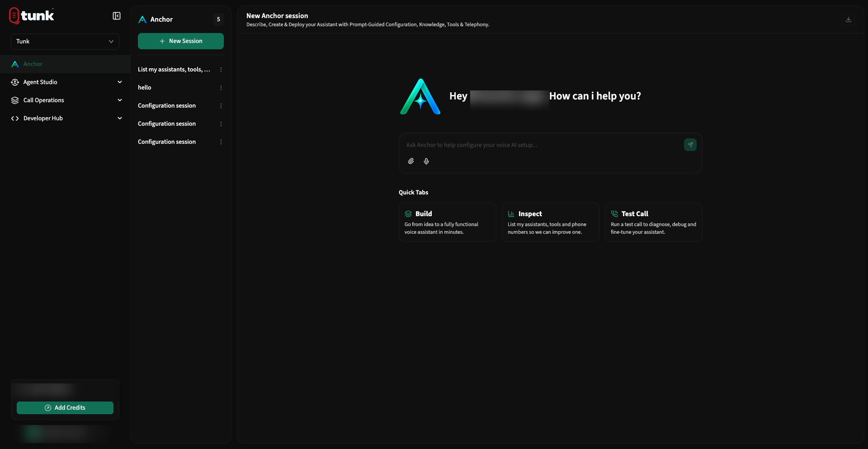Collapse the sidebar with the panel icon
Viewport: 868px width, 449px height.
point(117,16)
